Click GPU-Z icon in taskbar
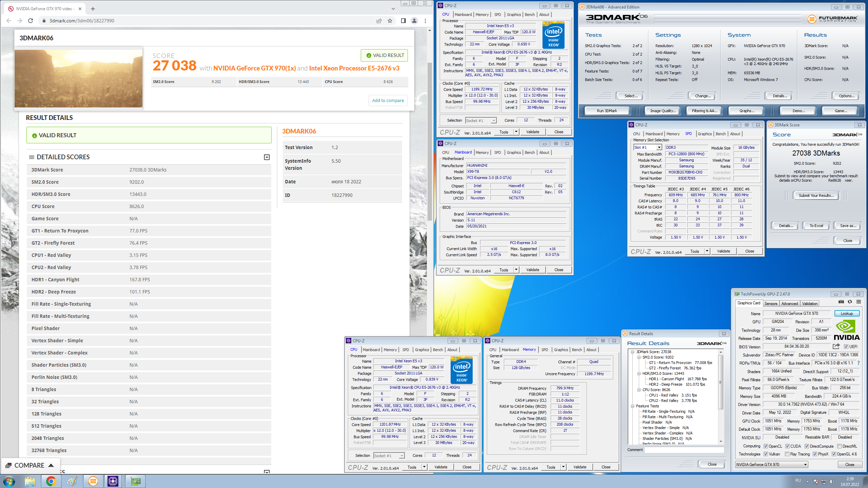This screenshot has width=868, height=488. (135, 481)
